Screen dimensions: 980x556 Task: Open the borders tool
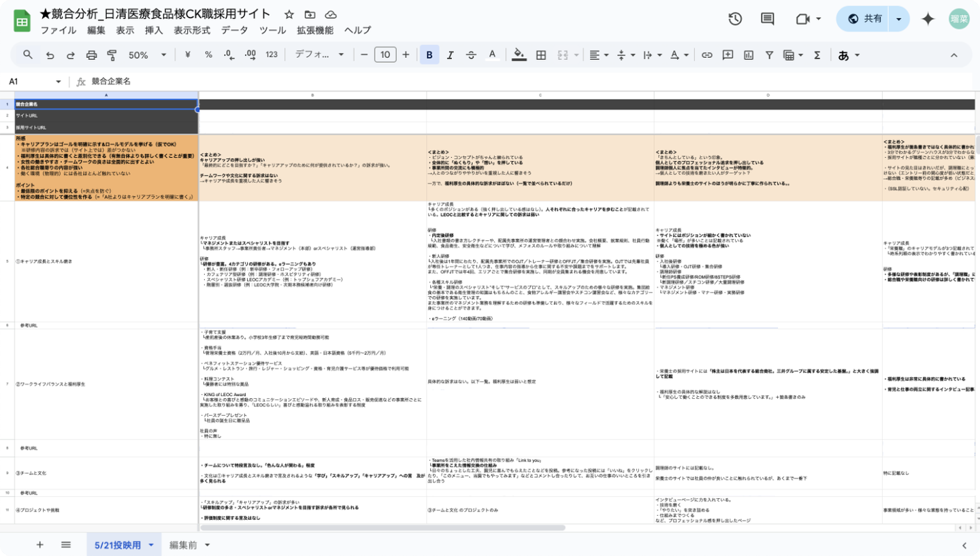pos(541,55)
